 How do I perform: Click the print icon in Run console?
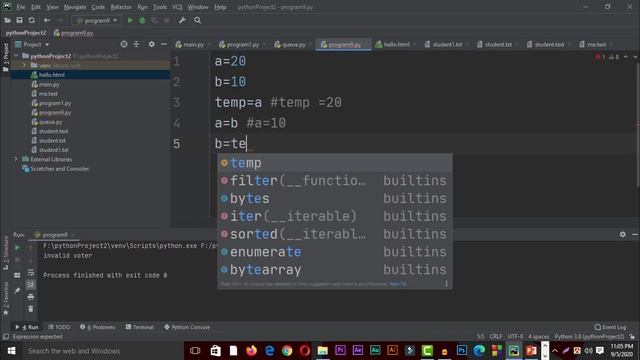(x=31, y=297)
